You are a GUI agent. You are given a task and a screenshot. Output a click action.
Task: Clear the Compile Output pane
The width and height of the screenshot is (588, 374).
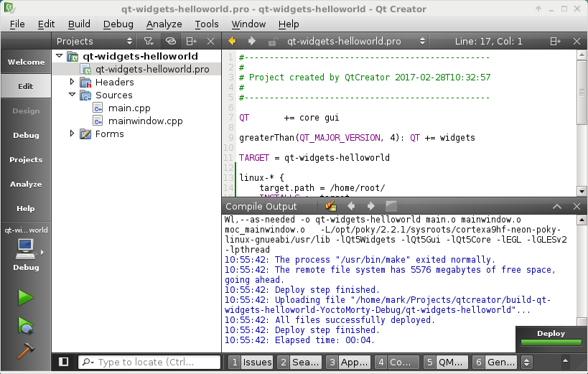tap(331, 206)
